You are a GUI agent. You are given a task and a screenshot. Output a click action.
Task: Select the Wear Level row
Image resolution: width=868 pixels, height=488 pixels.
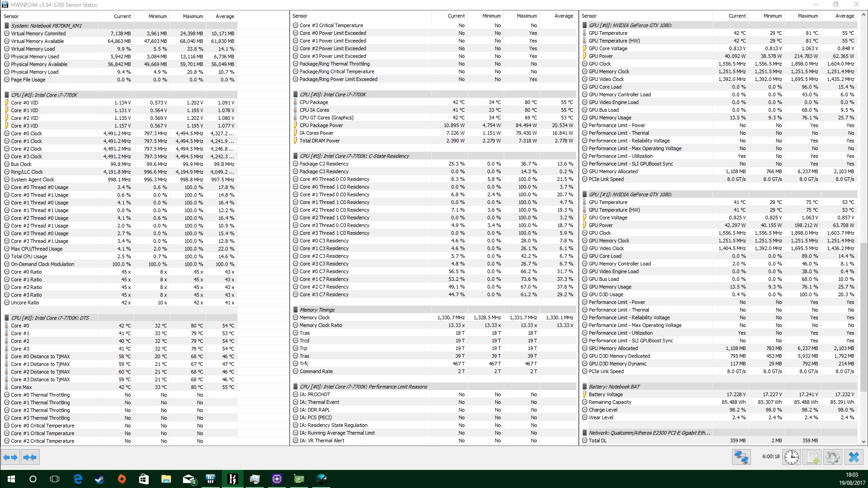718,417
